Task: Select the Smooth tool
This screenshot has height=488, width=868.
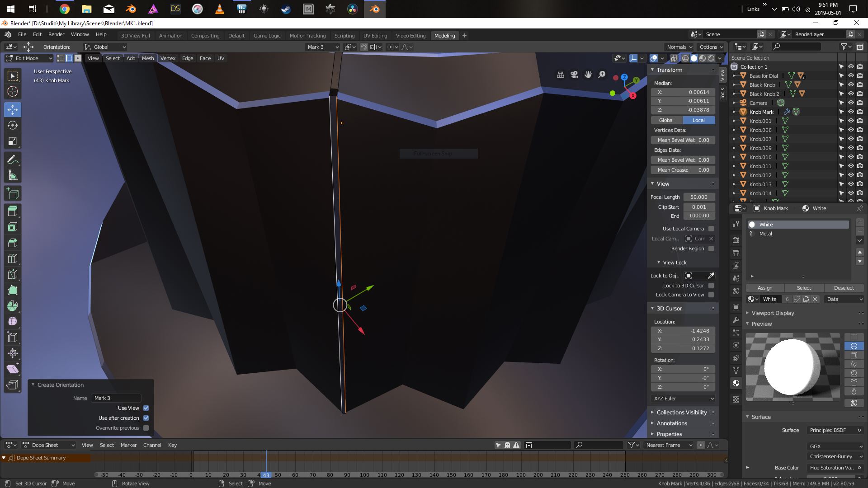Action: (x=13, y=321)
